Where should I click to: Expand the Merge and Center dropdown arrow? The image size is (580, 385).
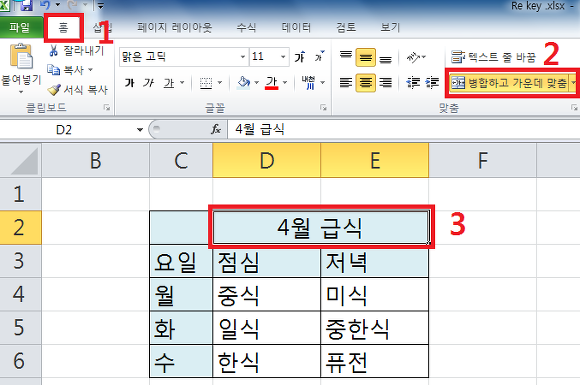[573, 83]
